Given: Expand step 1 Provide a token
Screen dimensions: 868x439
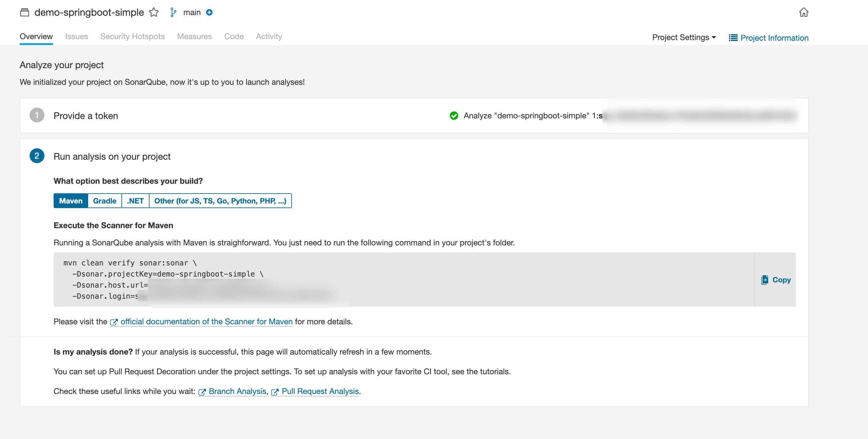Looking at the screenshot, I should [86, 116].
